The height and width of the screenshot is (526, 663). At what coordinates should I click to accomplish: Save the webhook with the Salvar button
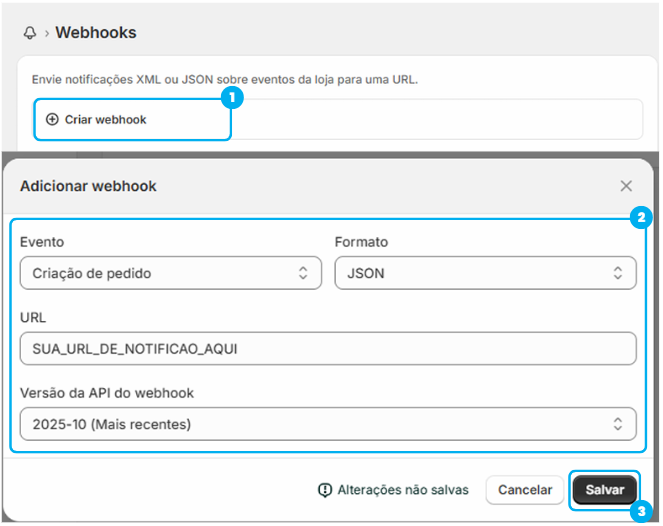605,490
